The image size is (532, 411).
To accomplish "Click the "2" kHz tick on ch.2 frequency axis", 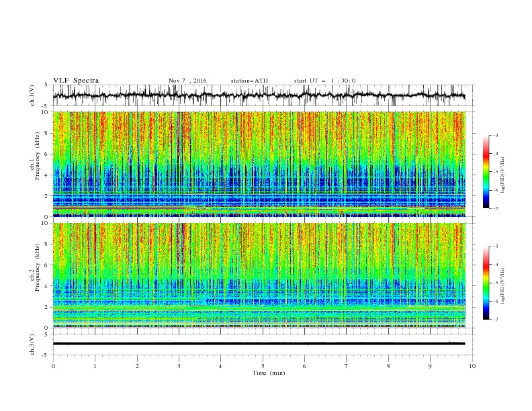I will 47,307.
